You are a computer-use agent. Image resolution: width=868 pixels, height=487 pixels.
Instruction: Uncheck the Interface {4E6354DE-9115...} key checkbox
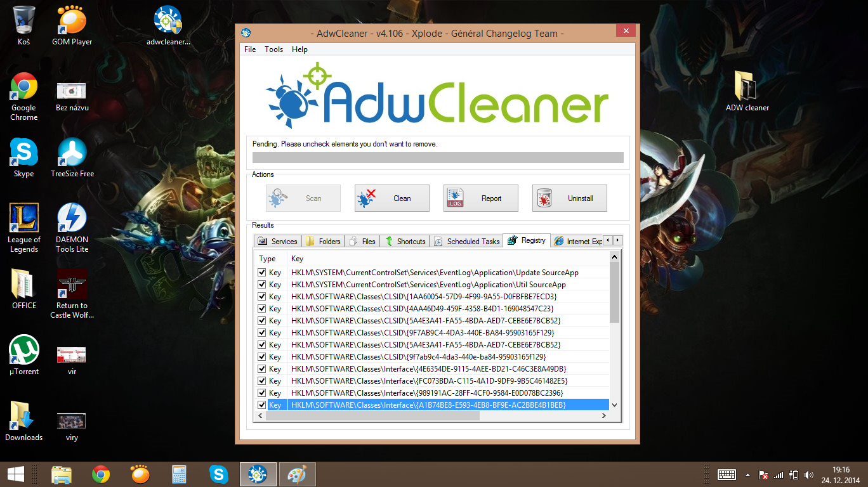(x=262, y=369)
